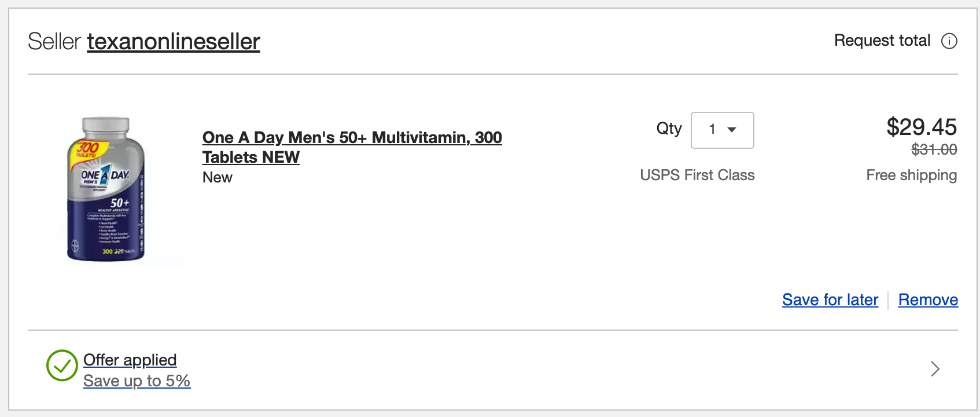Click the Offer applied link
Viewport: 980px width, 417px height.
130,360
